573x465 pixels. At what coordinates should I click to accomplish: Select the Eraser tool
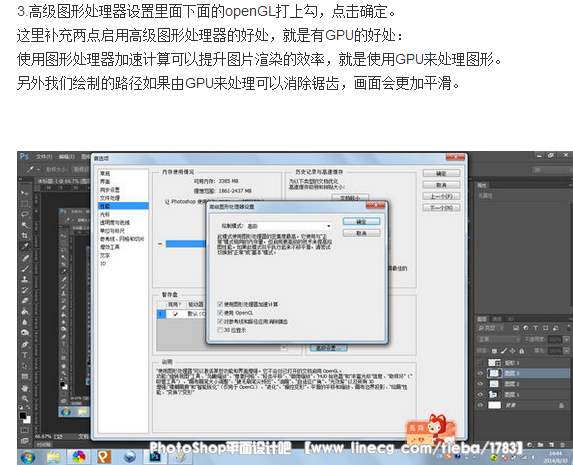[x=24, y=300]
